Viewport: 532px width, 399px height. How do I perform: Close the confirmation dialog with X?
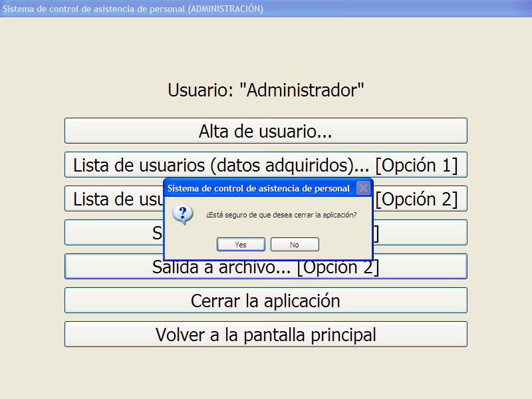pos(363,188)
